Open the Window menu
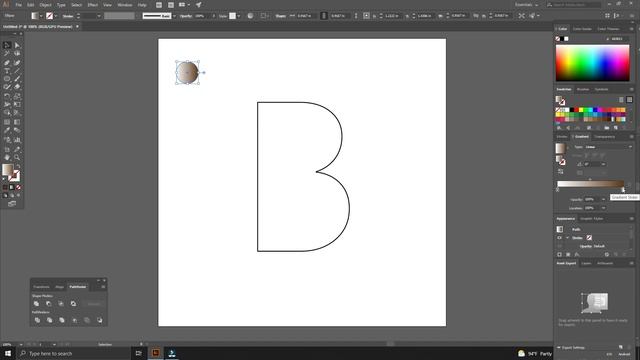 (x=124, y=5)
